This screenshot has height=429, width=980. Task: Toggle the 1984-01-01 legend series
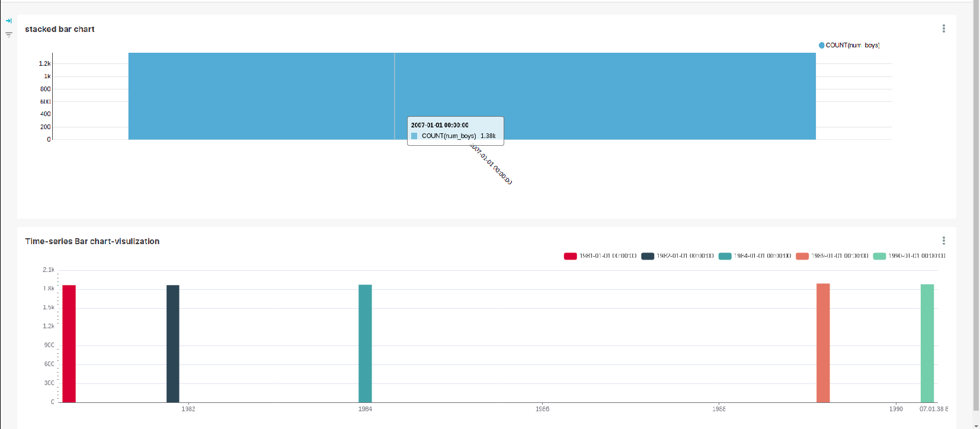pos(755,256)
